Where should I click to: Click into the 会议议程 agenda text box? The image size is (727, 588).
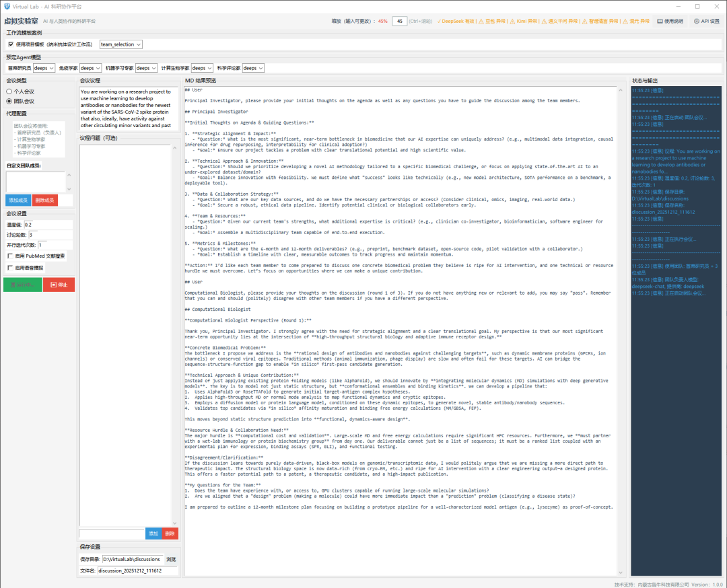pos(129,108)
